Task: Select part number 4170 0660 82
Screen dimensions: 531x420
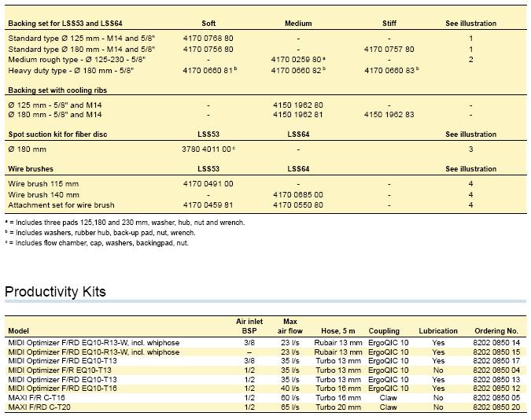Action: [296, 71]
